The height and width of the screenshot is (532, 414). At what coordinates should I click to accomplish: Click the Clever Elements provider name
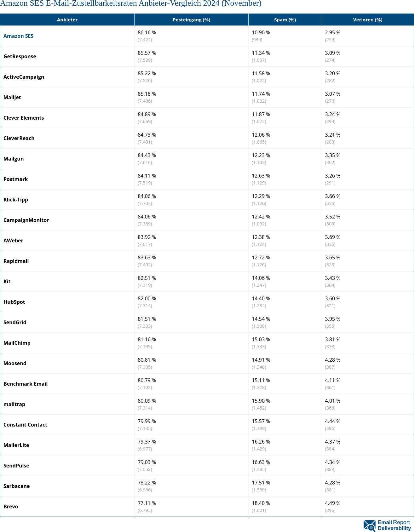24,118
